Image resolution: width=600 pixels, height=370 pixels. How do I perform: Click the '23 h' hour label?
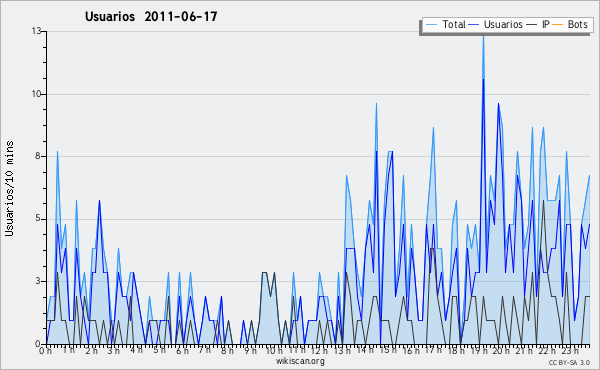click(x=570, y=351)
